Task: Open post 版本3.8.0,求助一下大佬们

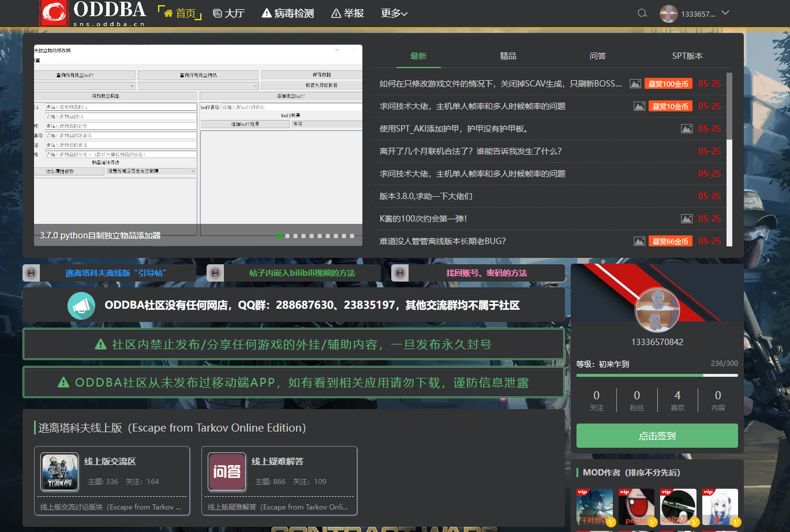Action: 426,196
